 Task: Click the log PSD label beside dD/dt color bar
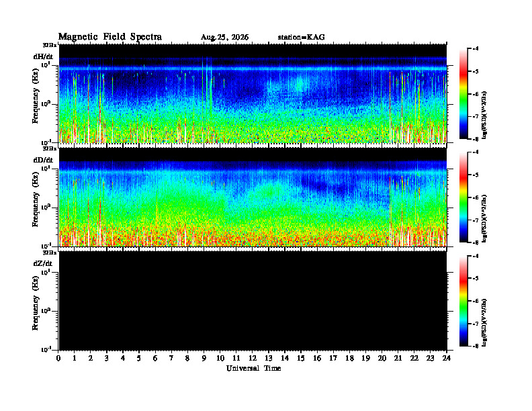(484, 218)
